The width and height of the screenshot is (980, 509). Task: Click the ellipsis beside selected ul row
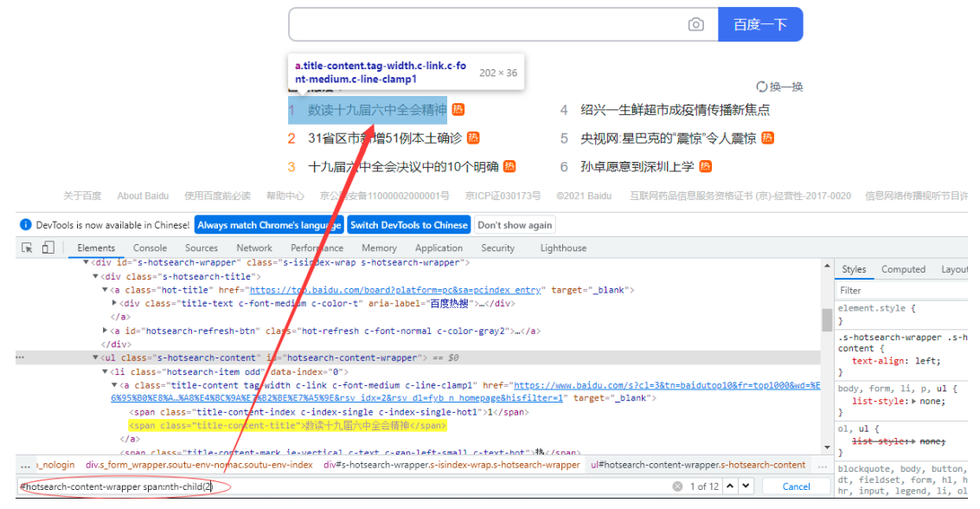pyautogui.click(x=20, y=358)
